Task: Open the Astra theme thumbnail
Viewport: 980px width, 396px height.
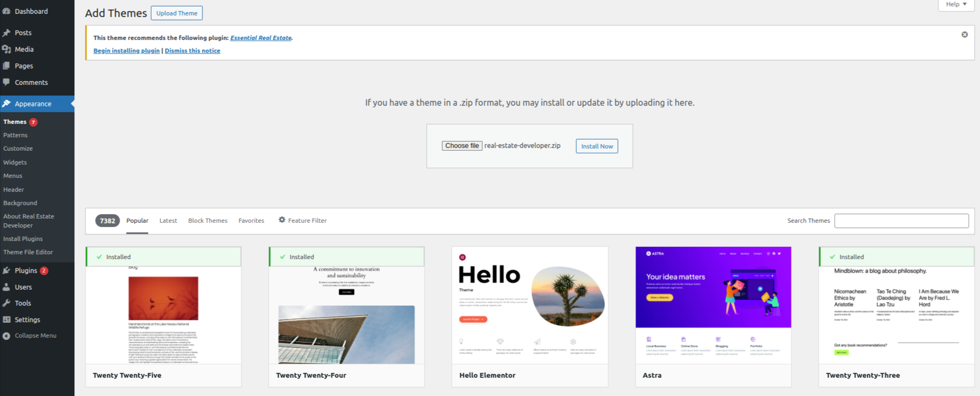Action: click(x=713, y=305)
